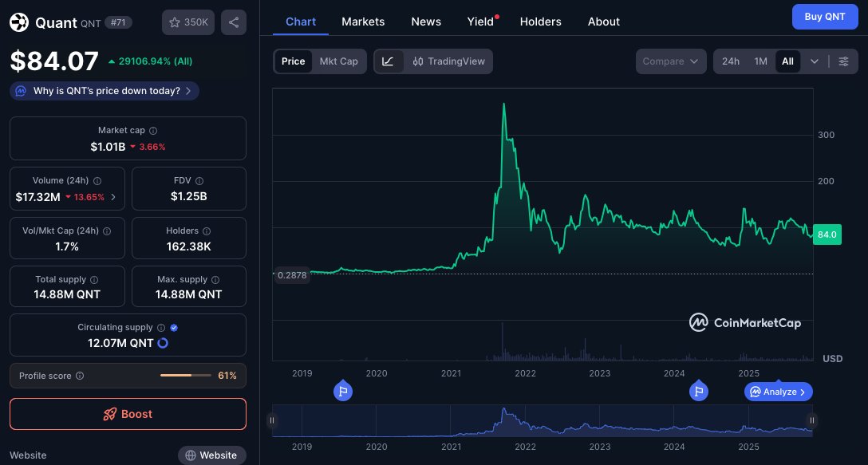This screenshot has height=465, width=868.
Task: Select the Mkt Cap toggle
Action: pyautogui.click(x=339, y=61)
